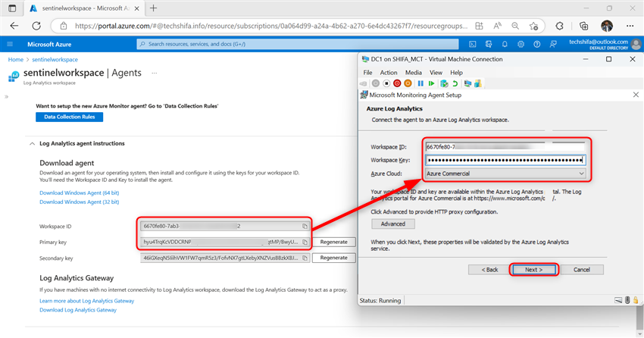Click red Shut Down VM icon
This screenshot has width=644, height=338.
397,83
